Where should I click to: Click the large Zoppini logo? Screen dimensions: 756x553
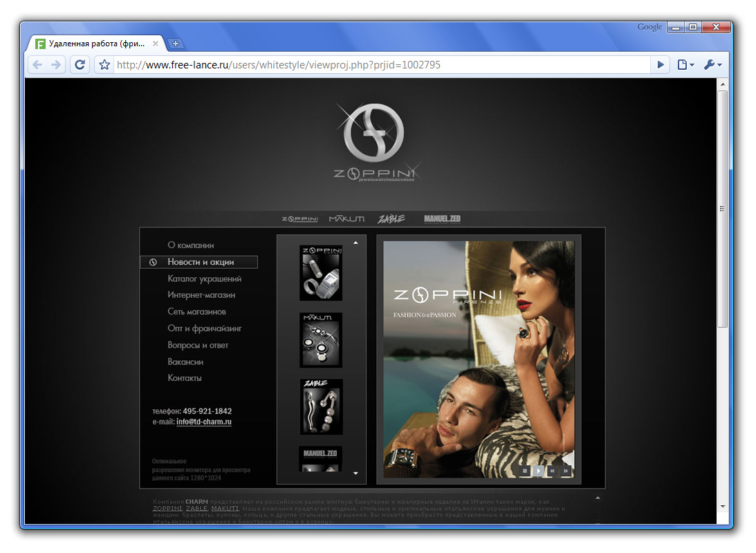(x=374, y=142)
